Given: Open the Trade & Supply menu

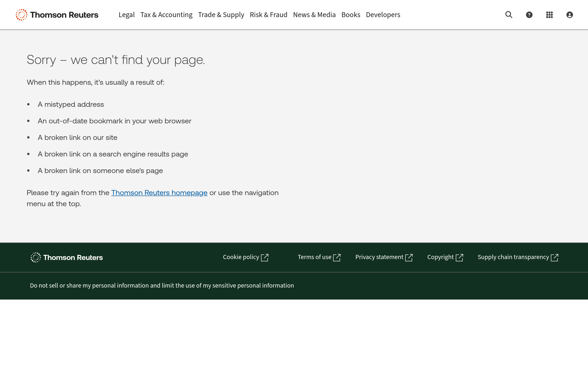Looking at the screenshot, I should [221, 15].
